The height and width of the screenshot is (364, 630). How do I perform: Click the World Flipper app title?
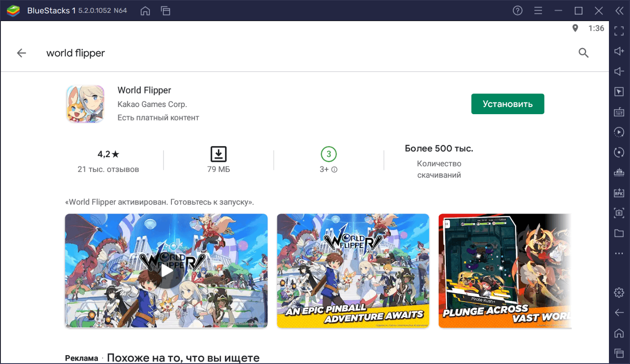[x=144, y=90]
